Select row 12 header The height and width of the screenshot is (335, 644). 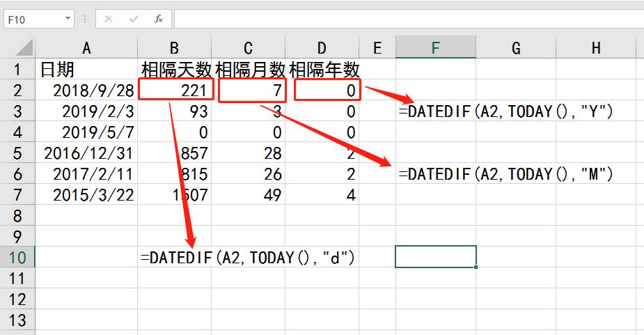coord(17,299)
